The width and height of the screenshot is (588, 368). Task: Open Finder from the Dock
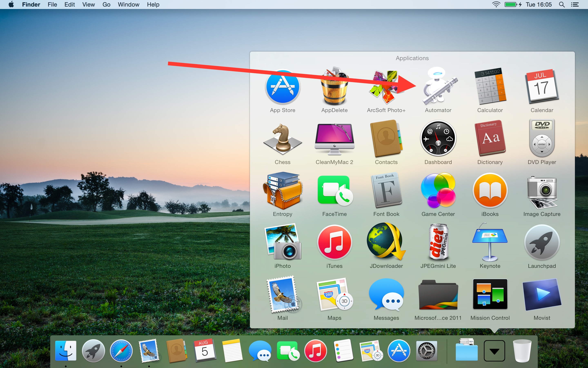click(66, 351)
